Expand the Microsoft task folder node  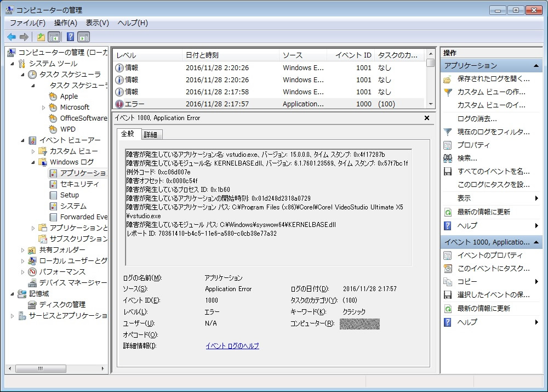pos(43,107)
